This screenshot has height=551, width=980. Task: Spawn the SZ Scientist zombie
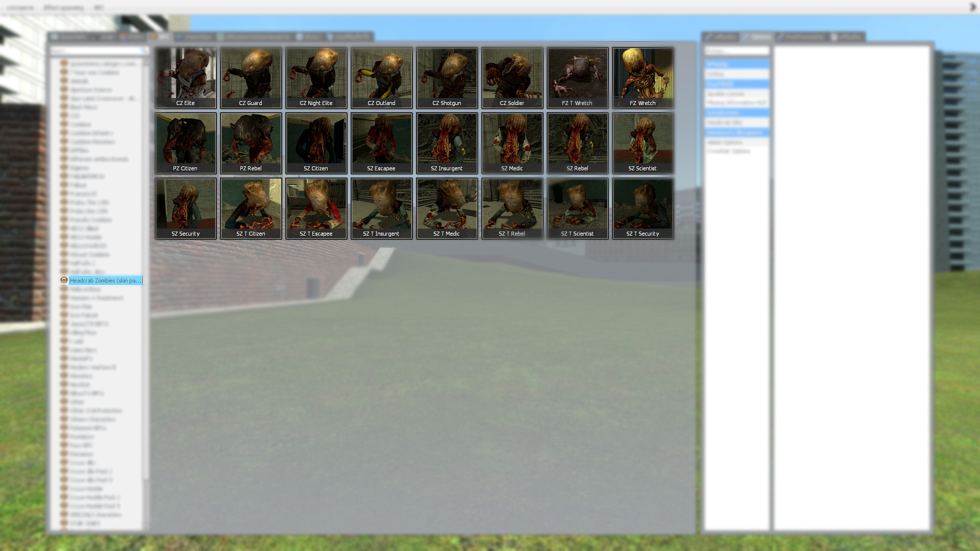(x=643, y=142)
